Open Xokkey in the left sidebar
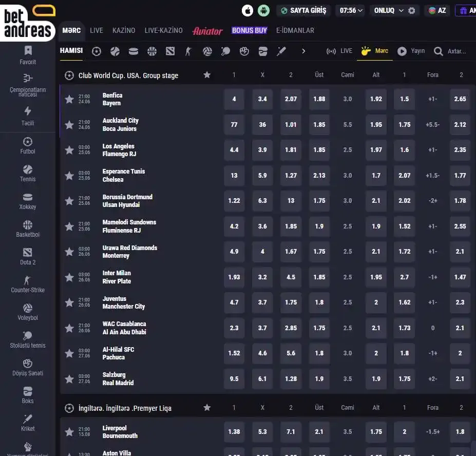Image resolution: width=476 pixels, height=456 pixels. [x=28, y=201]
